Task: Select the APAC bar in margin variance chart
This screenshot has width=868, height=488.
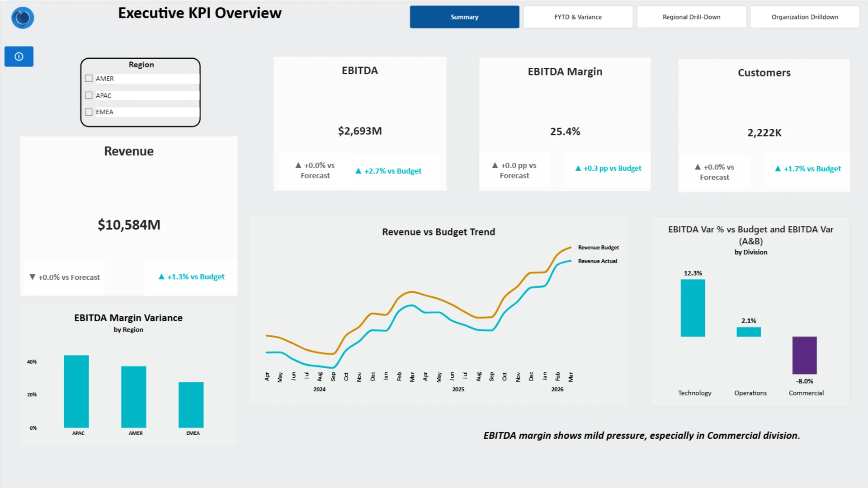Action: [x=76, y=391]
